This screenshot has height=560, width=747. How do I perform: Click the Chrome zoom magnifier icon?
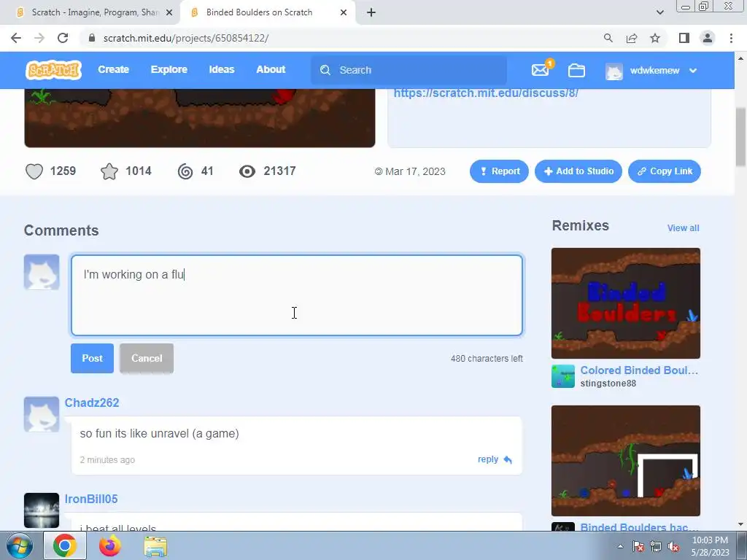click(x=608, y=38)
